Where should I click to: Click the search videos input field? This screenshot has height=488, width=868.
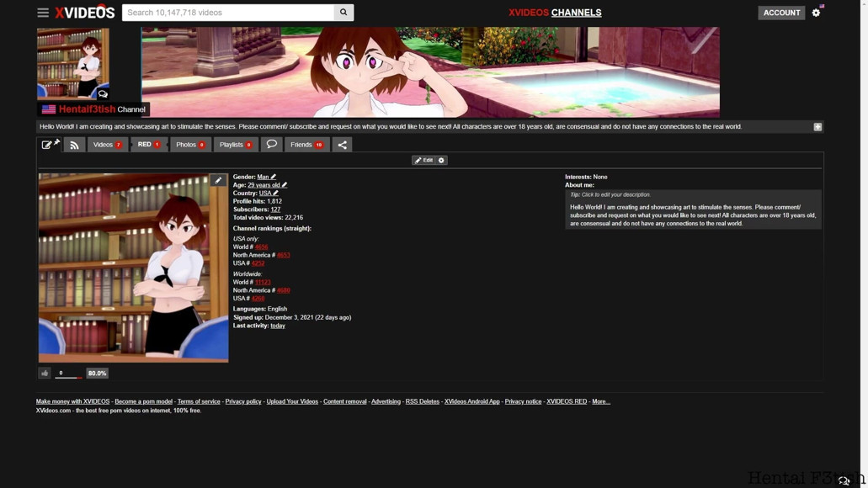click(x=228, y=12)
